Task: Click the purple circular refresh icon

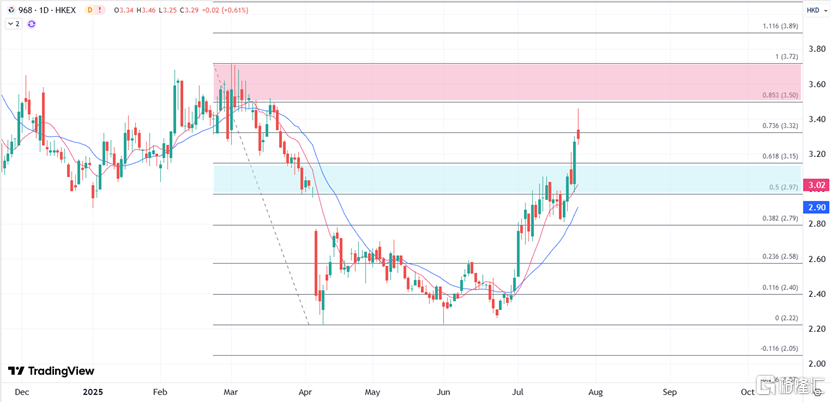Action: [x=31, y=24]
